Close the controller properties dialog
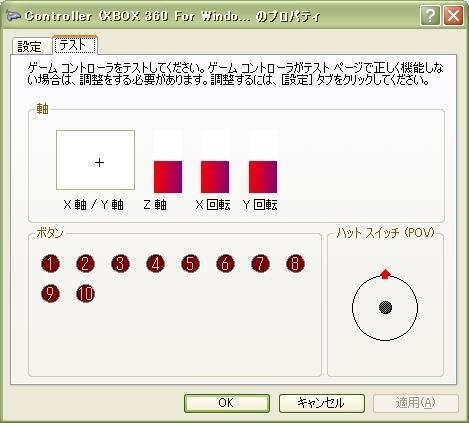469x423 pixels. [453, 15]
